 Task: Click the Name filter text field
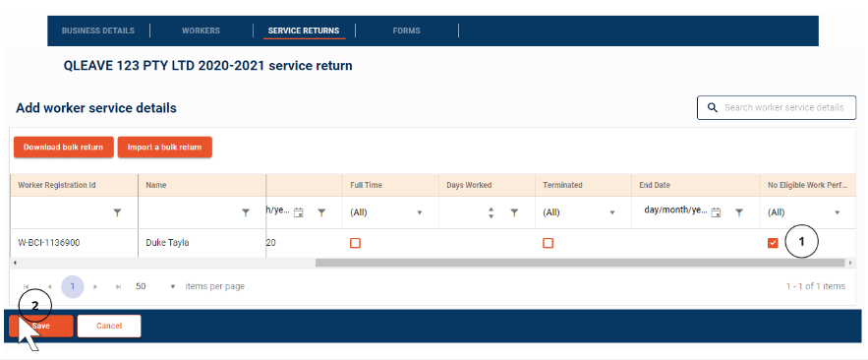tap(190, 212)
